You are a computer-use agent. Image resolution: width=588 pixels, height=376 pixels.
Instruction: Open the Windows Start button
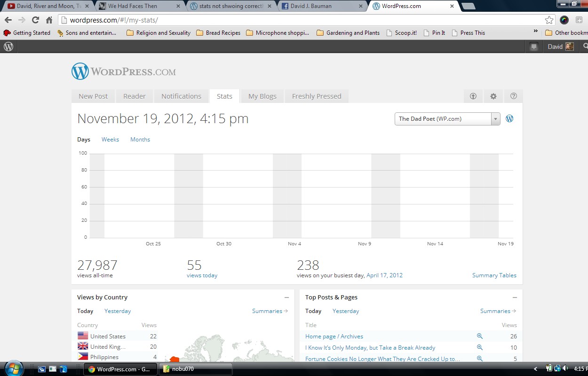pyautogui.click(x=13, y=368)
